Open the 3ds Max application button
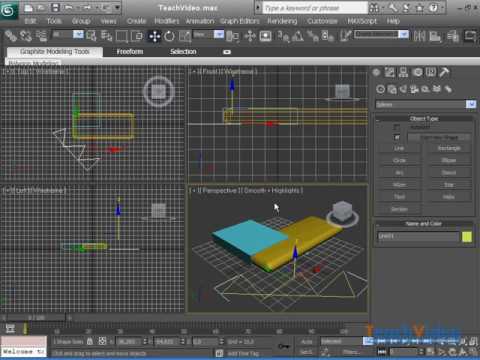Viewport: 480px width, 360px height. pos(8,10)
